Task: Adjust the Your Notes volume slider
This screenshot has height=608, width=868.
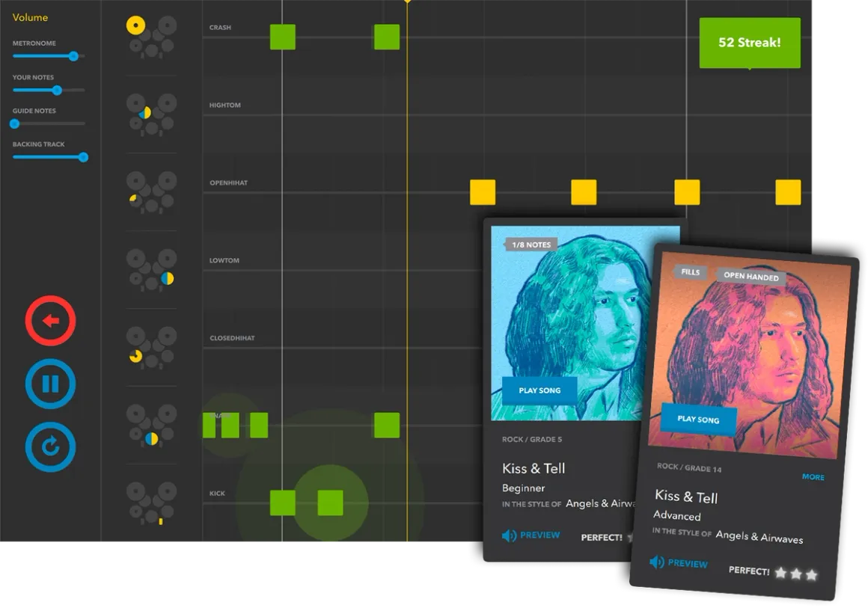Action: pyautogui.click(x=49, y=90)
